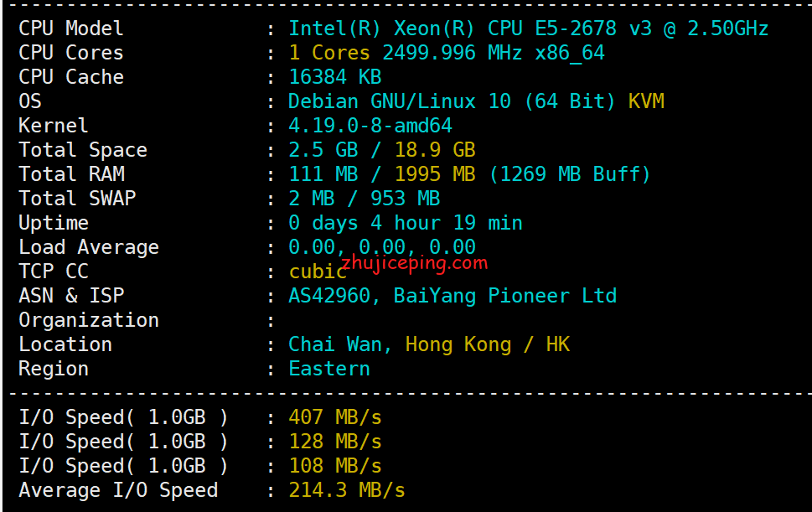The width and height of the screenshot is (812, 512).
Task: Click the (1269 MB Buff) text
Action: tap(570, 174)
